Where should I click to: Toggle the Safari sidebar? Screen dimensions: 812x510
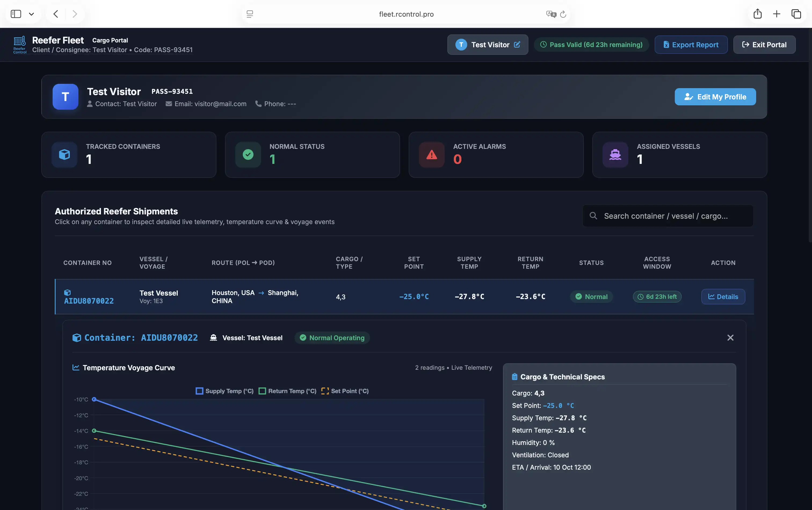click(x=16, y=14)
